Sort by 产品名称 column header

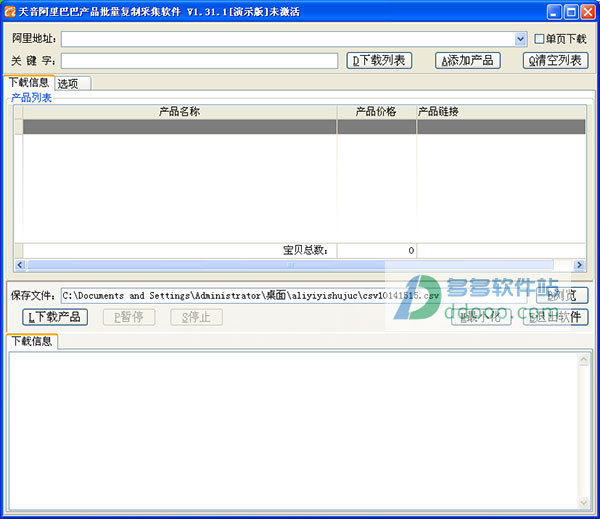(179, 112)
